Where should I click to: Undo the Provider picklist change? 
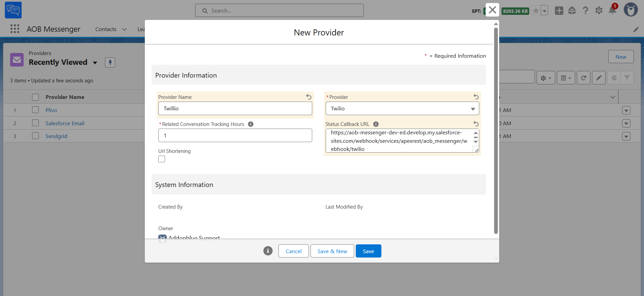[x=476, y=97]
